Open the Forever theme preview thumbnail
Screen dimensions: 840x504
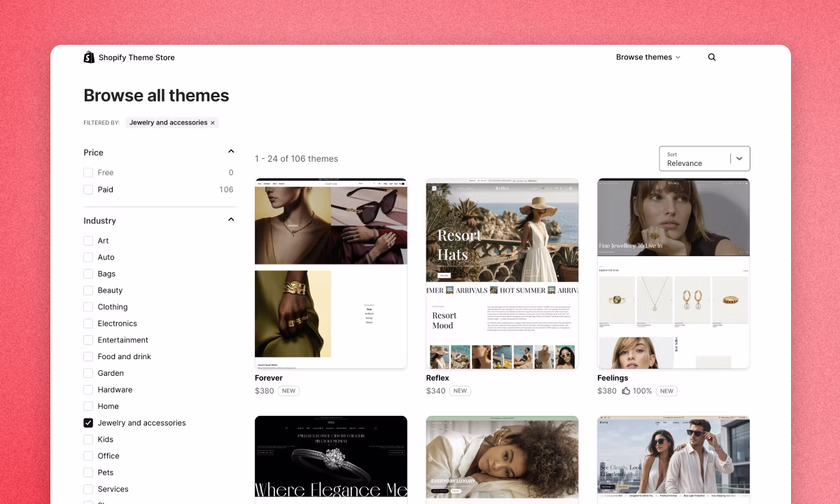[x=331, y=273]
